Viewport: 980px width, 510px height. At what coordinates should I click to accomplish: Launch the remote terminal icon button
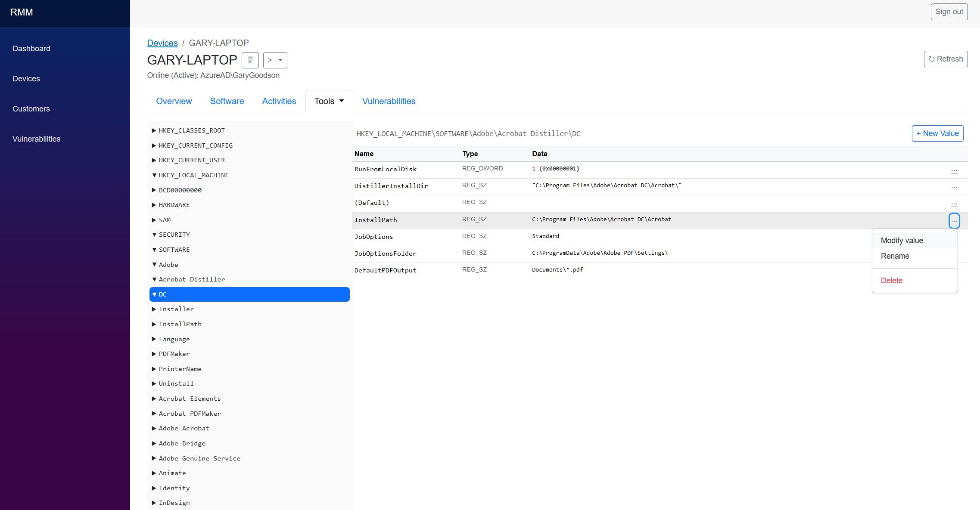tap(271, 60)
